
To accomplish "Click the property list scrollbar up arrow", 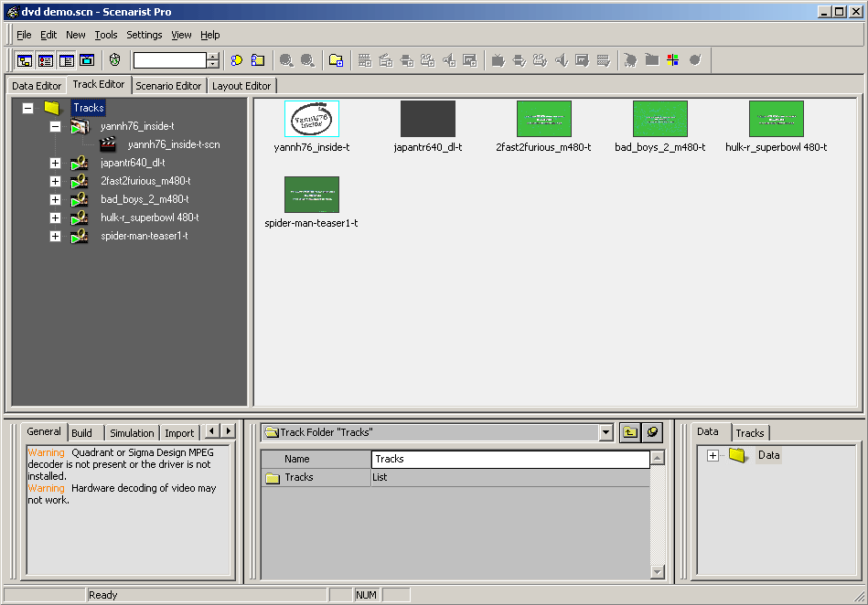I will (x=658, y=458).
